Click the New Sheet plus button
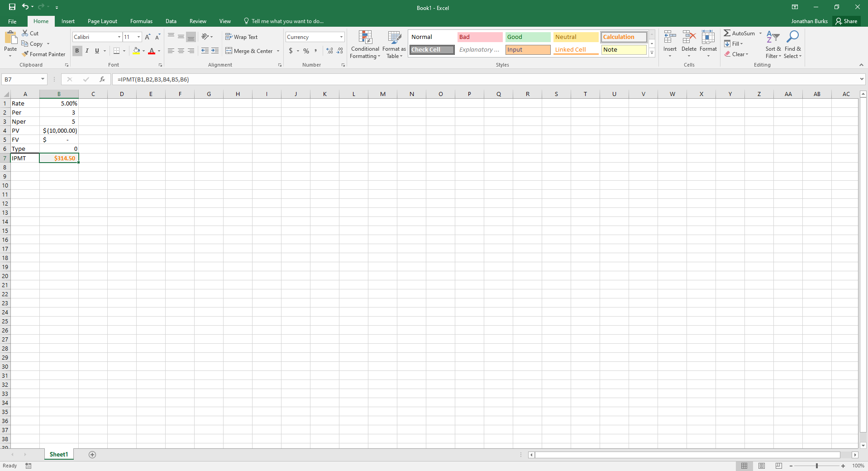 click(92, 455)
